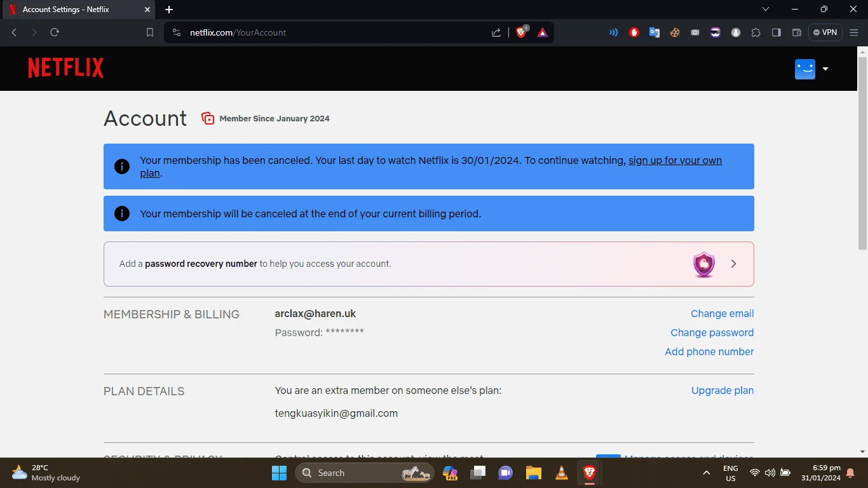Screen dimensions: 868x488
Task: Go back in browser history
Action: tap(14, 32)
